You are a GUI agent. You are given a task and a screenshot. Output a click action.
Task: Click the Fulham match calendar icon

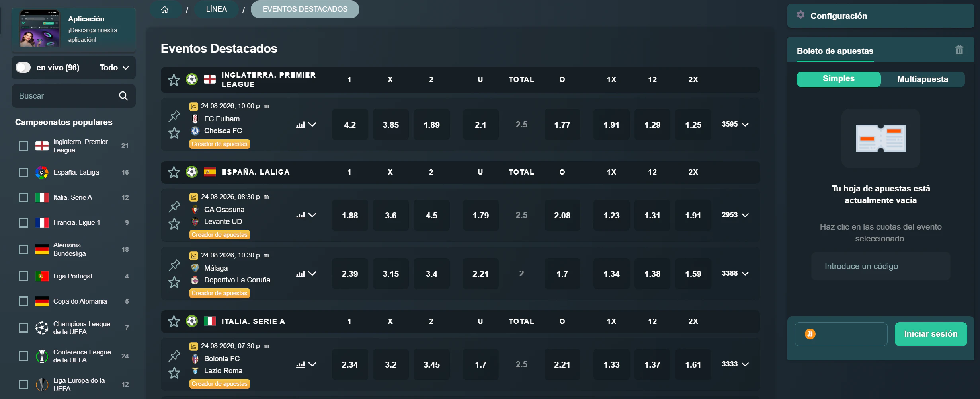pos(193,106)
